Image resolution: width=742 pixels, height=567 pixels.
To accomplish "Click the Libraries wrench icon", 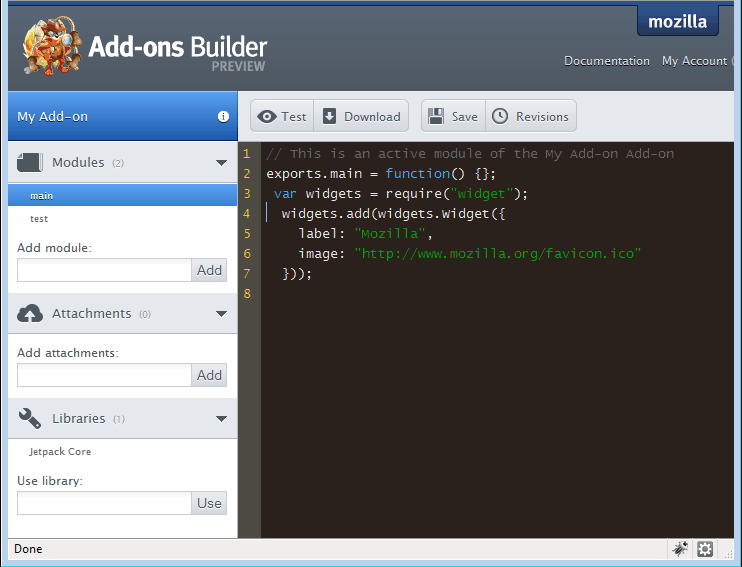I will (x=30, y=418).
